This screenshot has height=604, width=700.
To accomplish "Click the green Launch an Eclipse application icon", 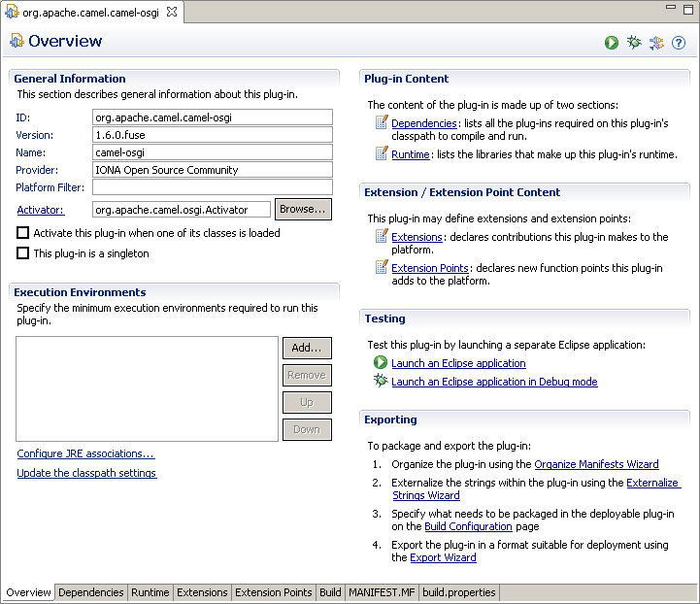I will coord(381,363).
